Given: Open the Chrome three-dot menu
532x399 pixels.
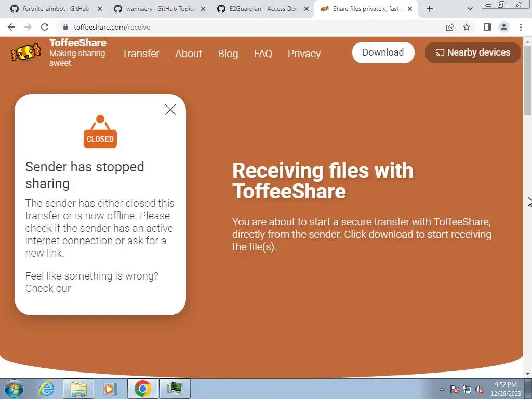Looking at the screenshot, I should click(521, 27).
